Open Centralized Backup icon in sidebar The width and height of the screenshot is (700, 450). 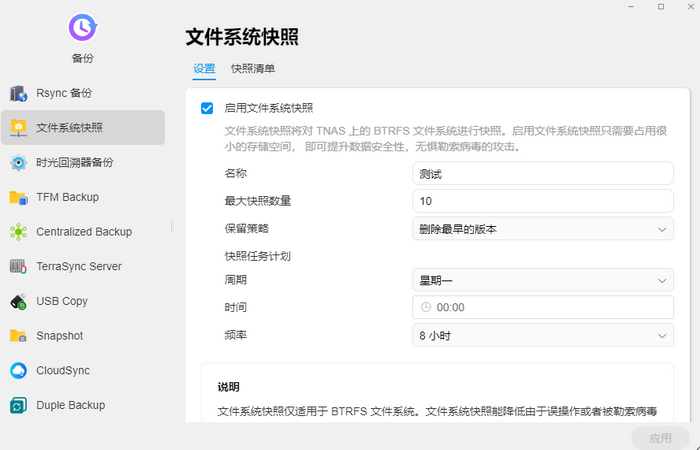[x=18, y=232]
